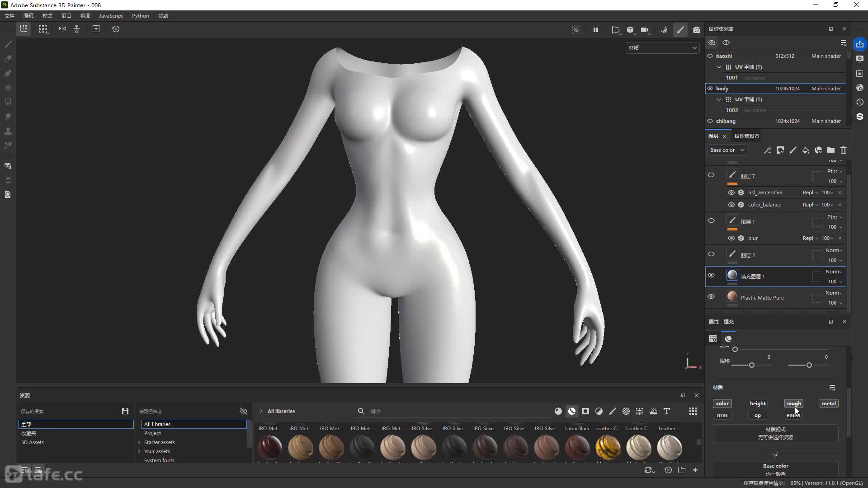This screenshot has height=488, width=868.
Task: Select the Paint brush tool
Action: tap(8, 44)
